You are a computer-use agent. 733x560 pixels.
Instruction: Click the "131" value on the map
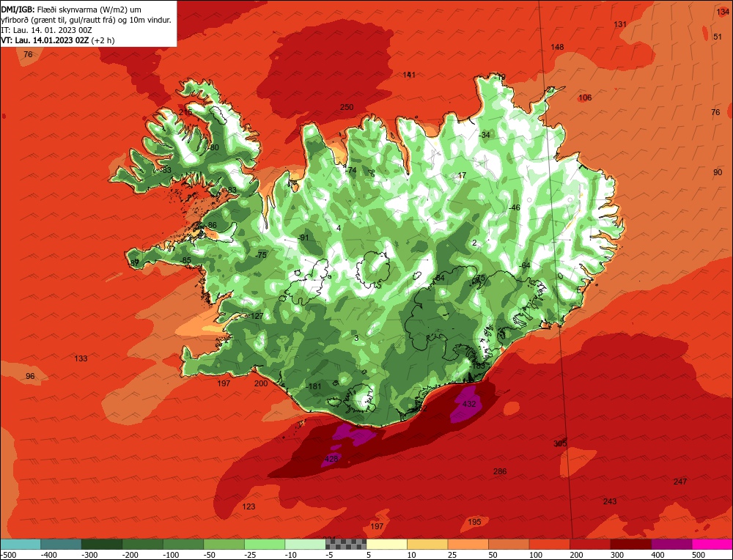pos(620,24)
